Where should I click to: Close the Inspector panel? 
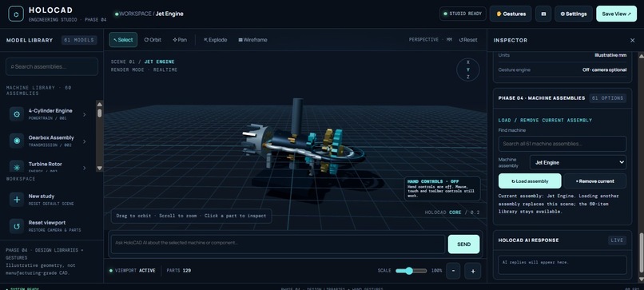click(x=633, y=40)
